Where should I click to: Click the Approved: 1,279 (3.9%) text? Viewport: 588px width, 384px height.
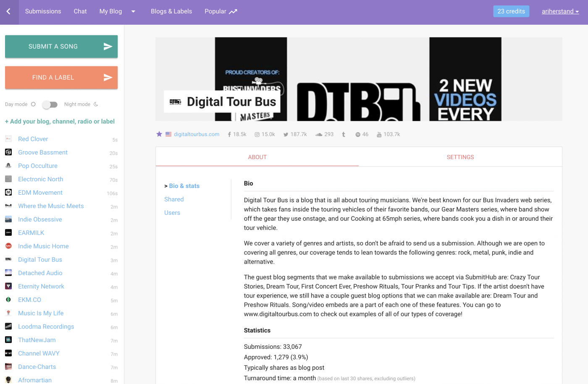click(x=276, y=357)
